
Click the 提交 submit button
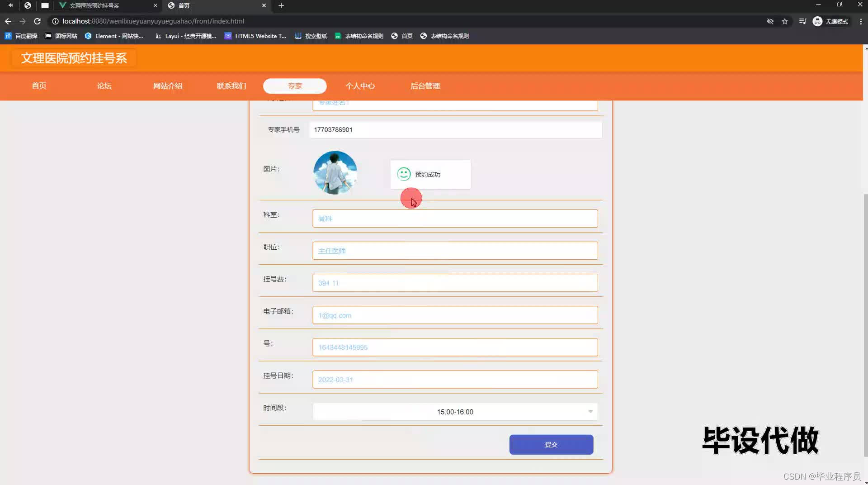click(x=551, y=445)
